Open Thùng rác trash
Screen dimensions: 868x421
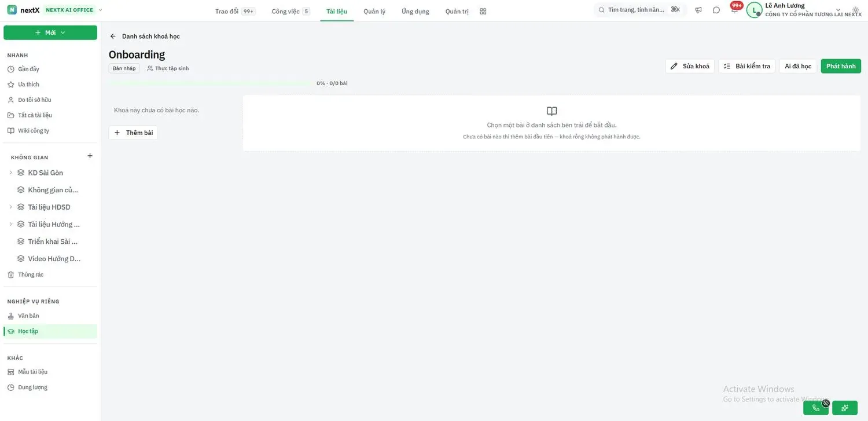click(50, 274)
